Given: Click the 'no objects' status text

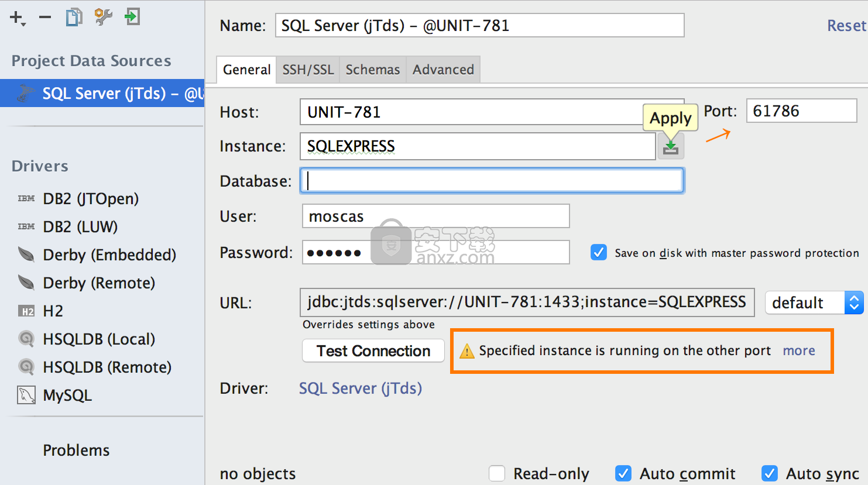Looking at the screenshot, I should (x=258, y=474).
